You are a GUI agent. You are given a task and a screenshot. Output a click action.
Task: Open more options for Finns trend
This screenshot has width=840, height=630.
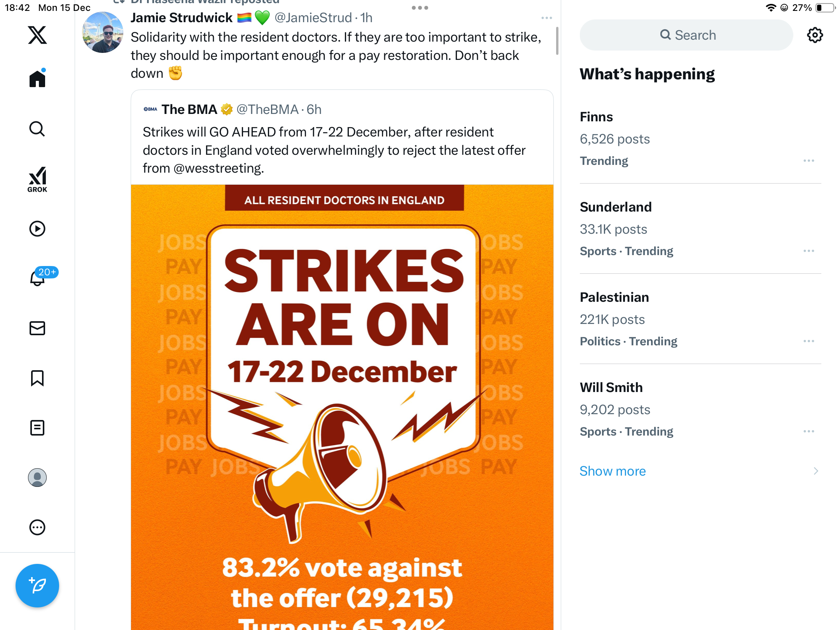click(808, 161)
